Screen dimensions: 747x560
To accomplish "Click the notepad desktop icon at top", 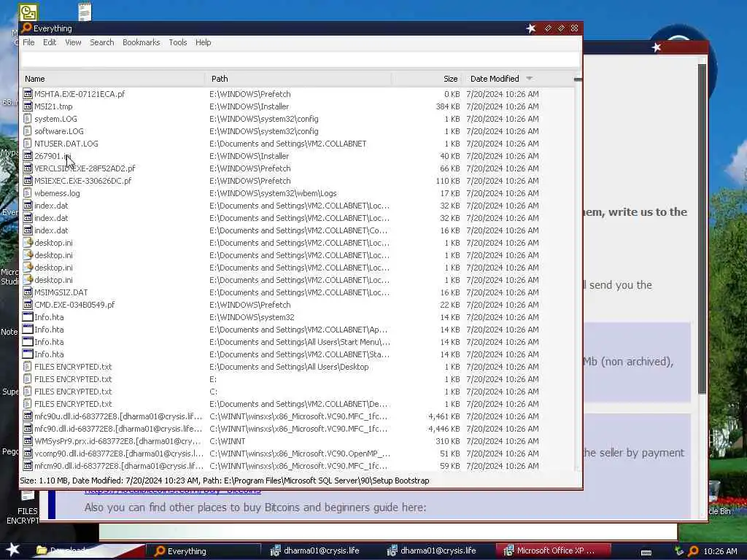I will [x=85, y=12].
